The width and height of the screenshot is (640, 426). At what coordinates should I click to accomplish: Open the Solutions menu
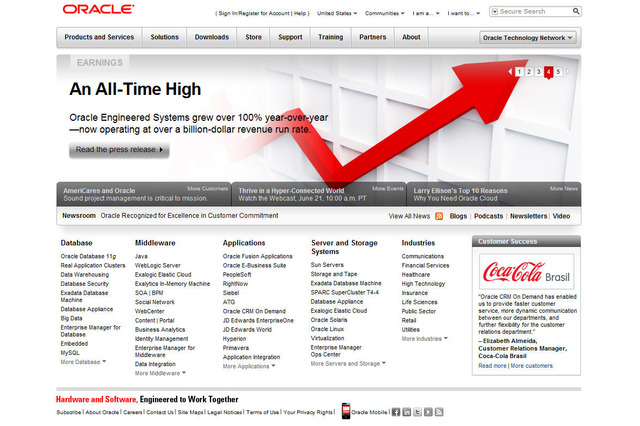point(164,37)
